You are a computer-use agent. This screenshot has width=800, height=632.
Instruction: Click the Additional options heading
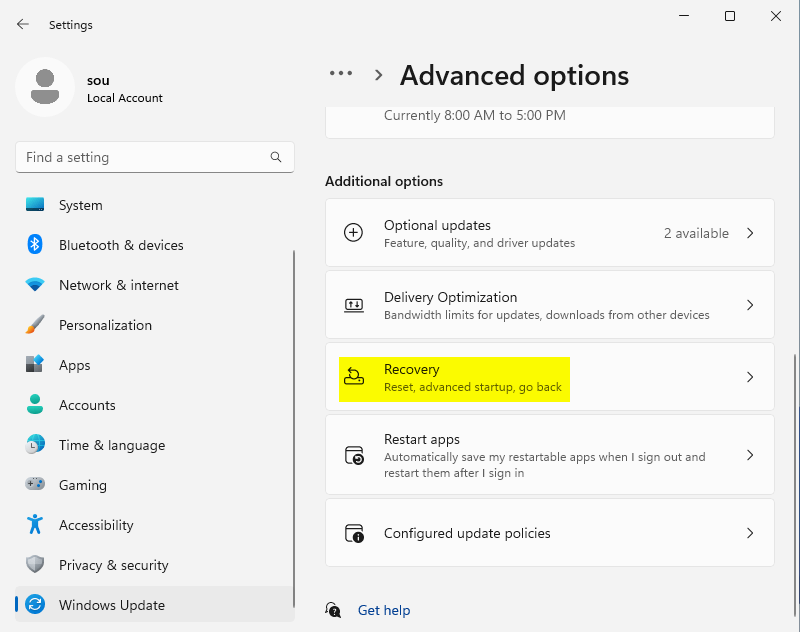[384, 181]
